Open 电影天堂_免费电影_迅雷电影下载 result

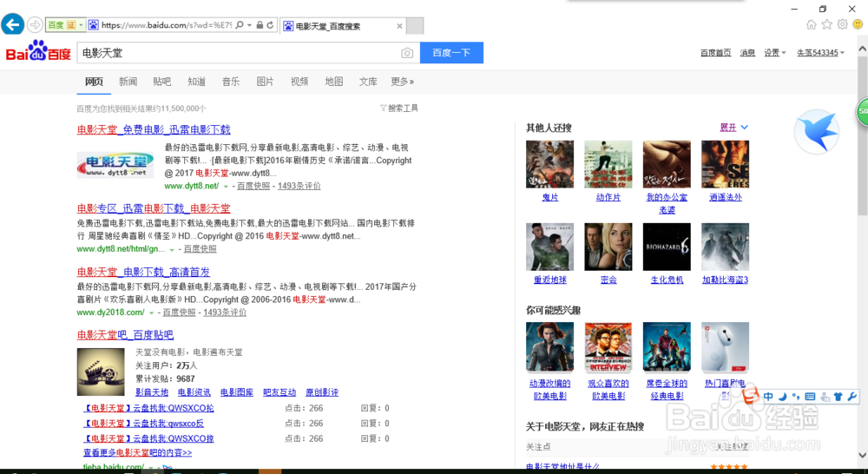point(154,129)
